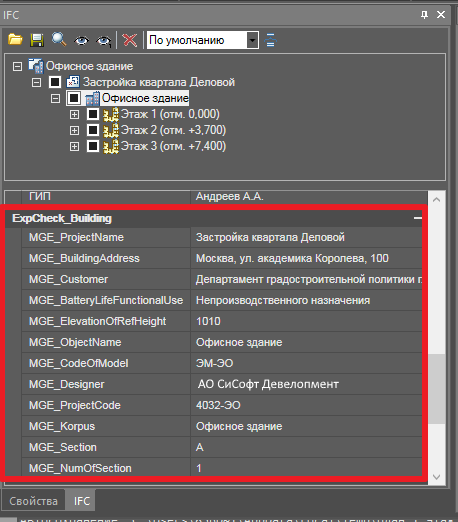
Task: Click the magnifier search icon
Action: 59,39
